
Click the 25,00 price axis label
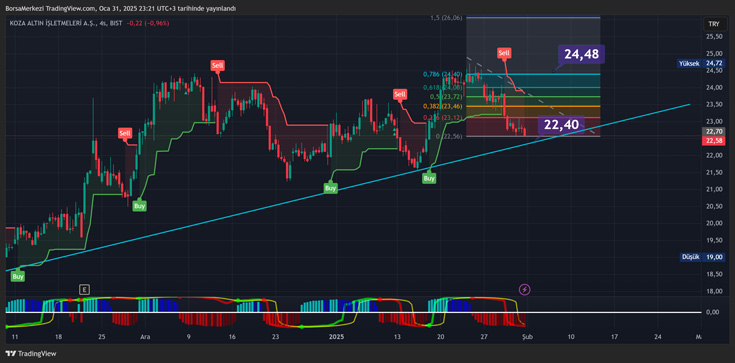tap(714, 53)
